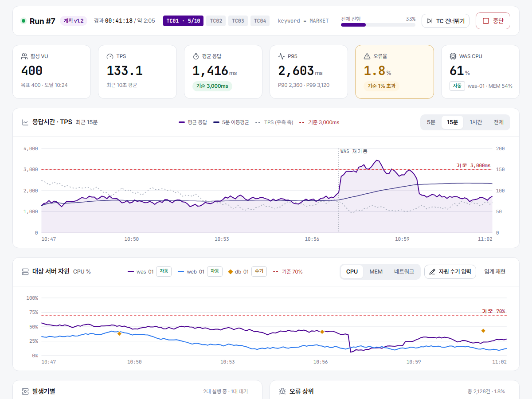Click the top errors bug icon

pyautogui.click(x=282, y=391)
